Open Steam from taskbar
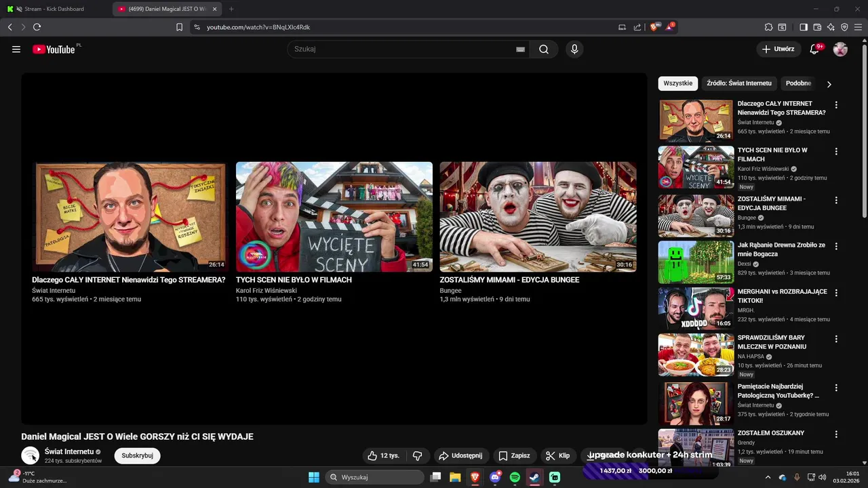This screenshot has width=868, height=488. 535,477
